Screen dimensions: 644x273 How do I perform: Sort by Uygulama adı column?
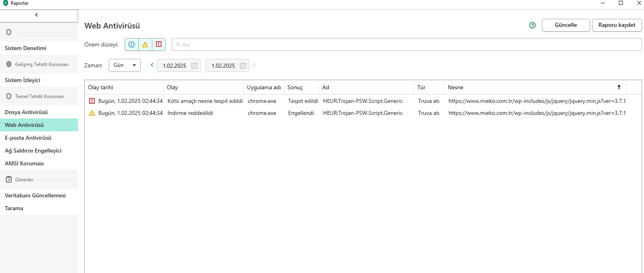[264, 87]
